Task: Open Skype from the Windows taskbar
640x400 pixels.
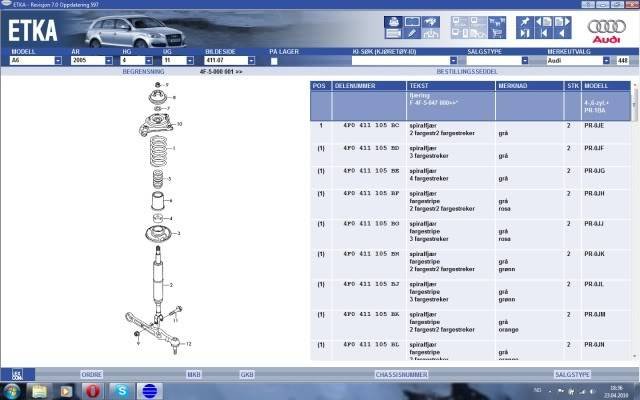Action: [120, 390]
